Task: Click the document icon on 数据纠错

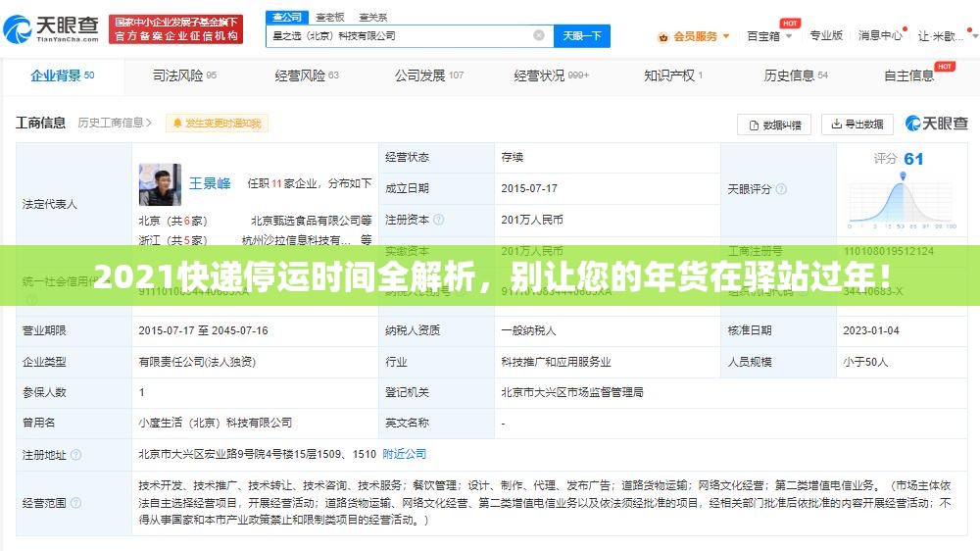Action: point(754,125)
